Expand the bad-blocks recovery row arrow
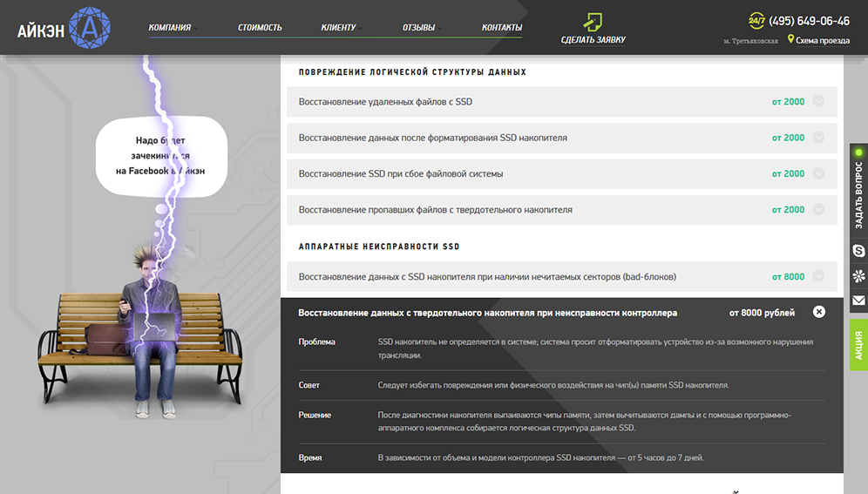This screenshot has height=494, width=868. [x=817, y=276]
